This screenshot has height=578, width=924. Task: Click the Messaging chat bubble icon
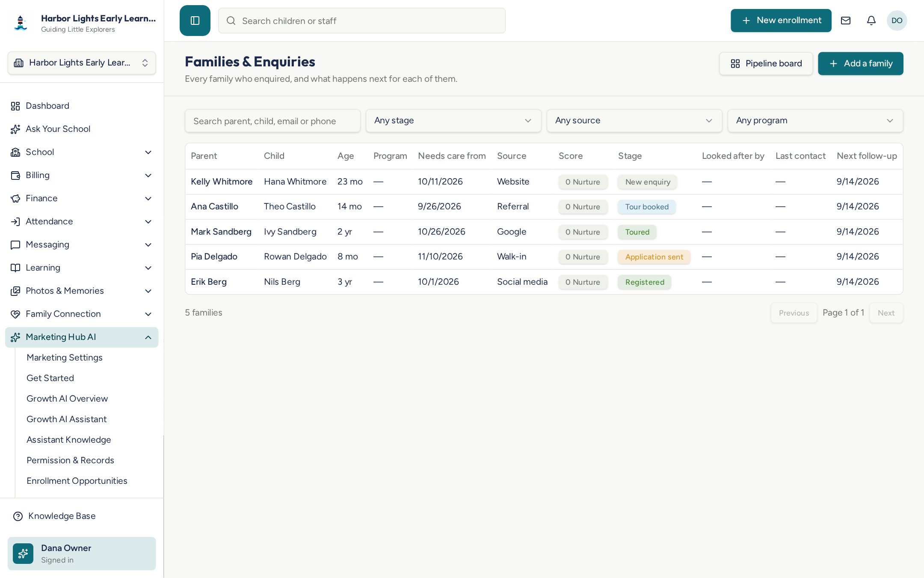pyautogui.click(x=15, y=244)
